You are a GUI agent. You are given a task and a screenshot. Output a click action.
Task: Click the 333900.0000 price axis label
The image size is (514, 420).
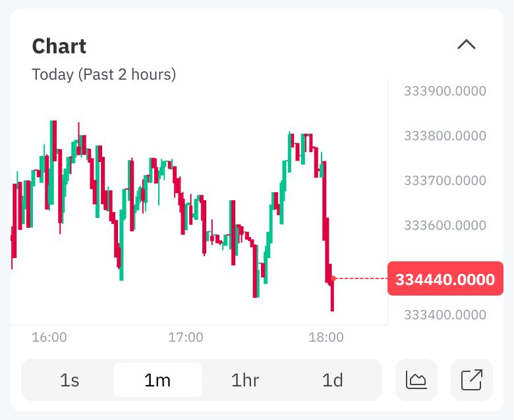point(445,91)
